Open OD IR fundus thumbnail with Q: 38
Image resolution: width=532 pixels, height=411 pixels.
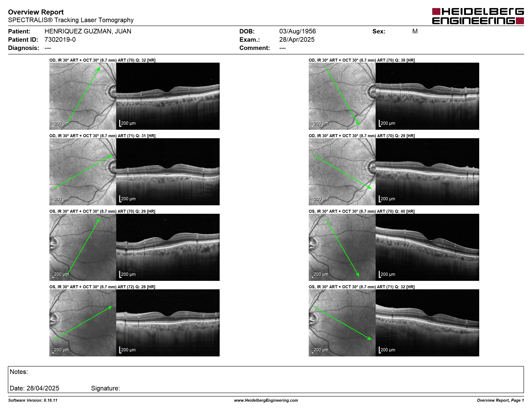pyautogui.click(x=342, y=96)
